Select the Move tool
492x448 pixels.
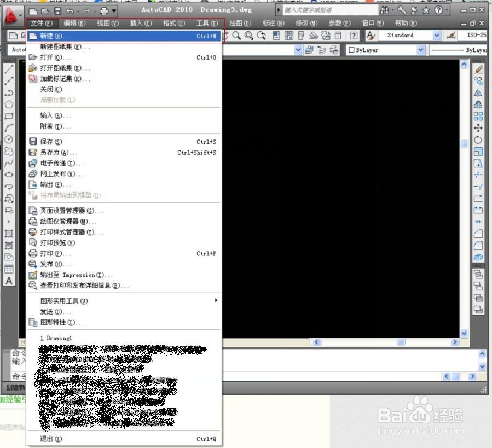[478, 127]
